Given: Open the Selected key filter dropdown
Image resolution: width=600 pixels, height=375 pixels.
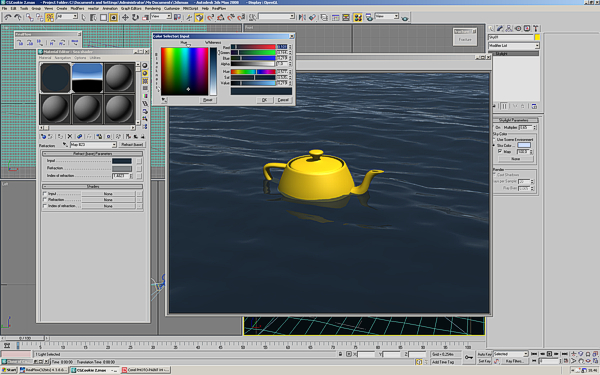Looking at the screenshot, I should [x=511, y=354].
